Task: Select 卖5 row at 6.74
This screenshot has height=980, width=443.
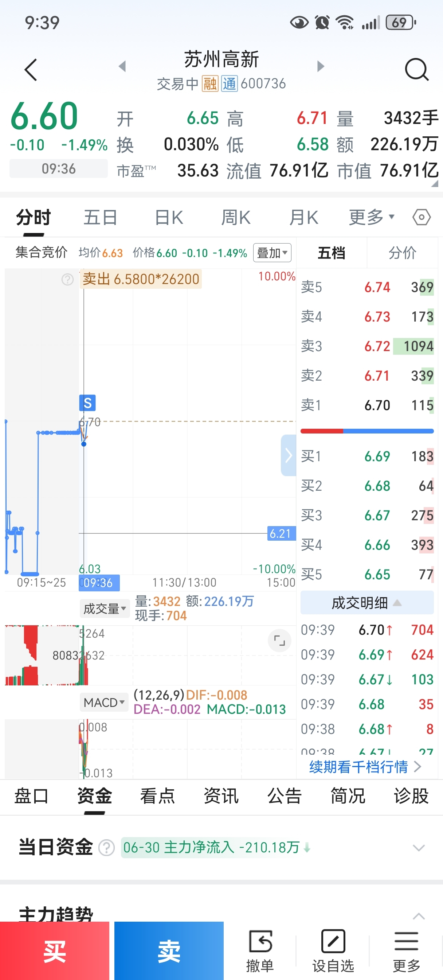Action: coord(367,287)
